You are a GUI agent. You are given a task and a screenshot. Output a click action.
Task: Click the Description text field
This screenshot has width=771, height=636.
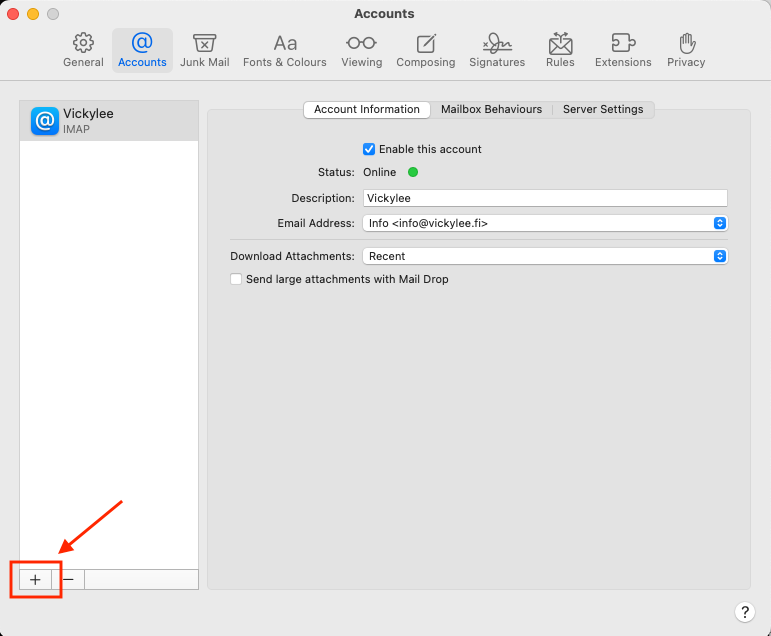click(544, 198)
